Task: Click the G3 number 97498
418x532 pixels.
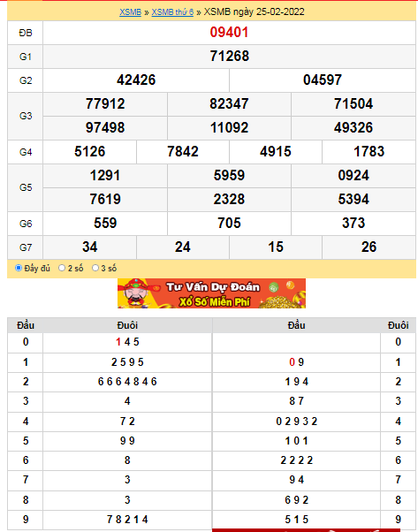Action: (x=105, y=127)
